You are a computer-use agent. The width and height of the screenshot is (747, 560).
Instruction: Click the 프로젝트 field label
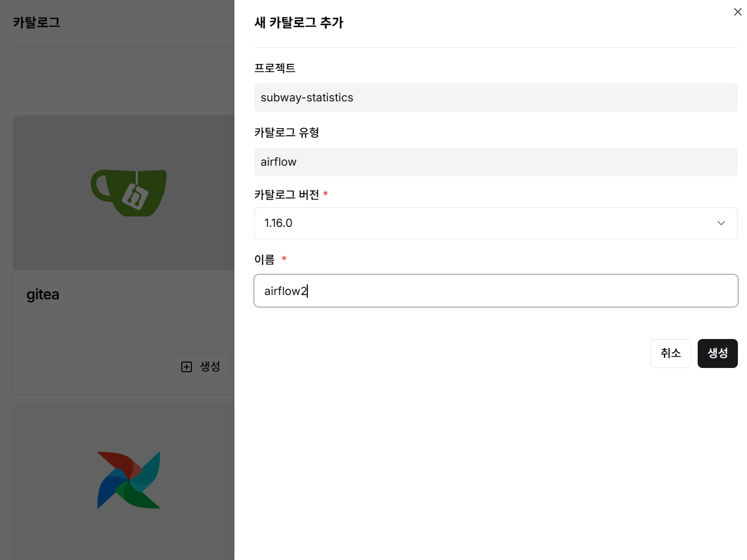275,68
